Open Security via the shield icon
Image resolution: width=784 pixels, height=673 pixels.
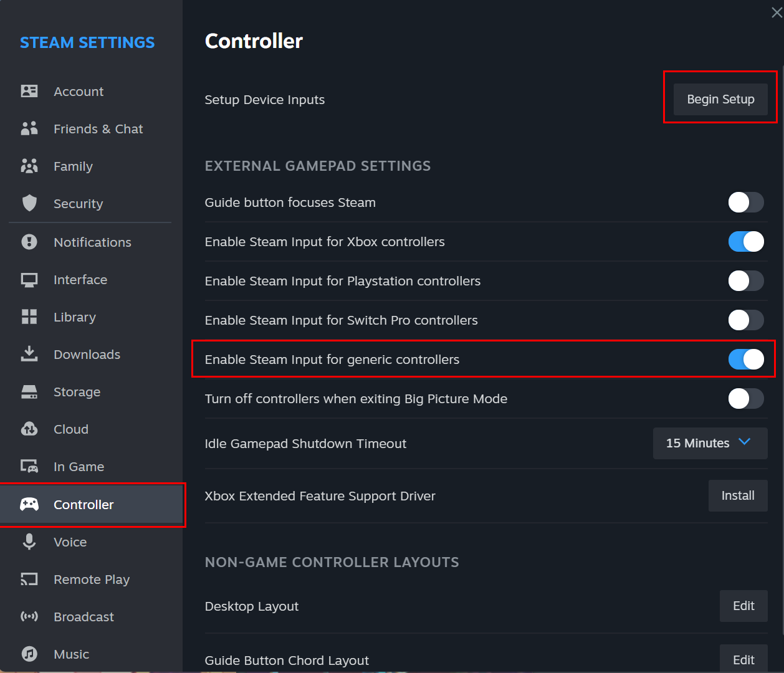coord(29,204)
